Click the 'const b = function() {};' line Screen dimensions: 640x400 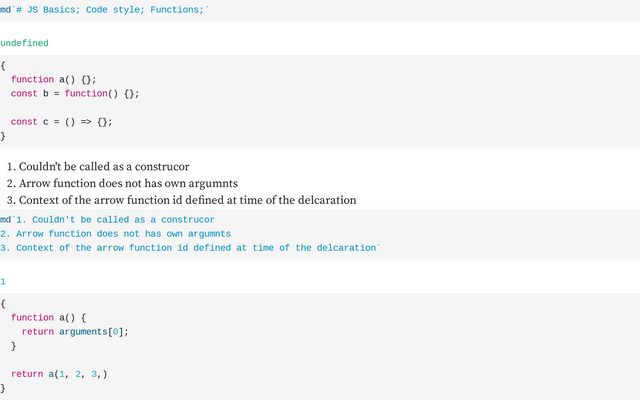tap(75, 94)
